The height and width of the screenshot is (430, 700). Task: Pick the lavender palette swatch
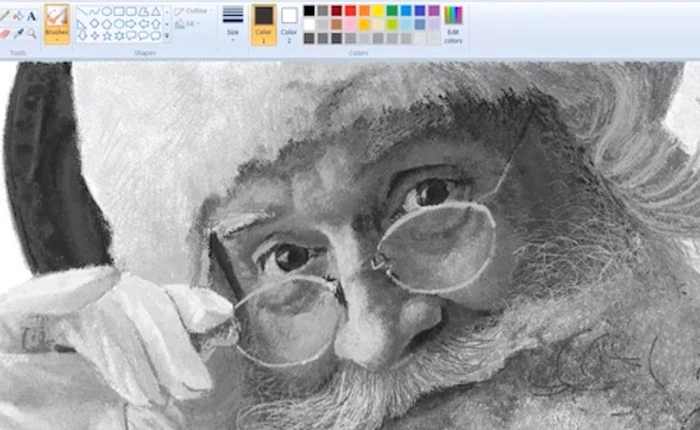pyautogui.click(x=433, y=25)
